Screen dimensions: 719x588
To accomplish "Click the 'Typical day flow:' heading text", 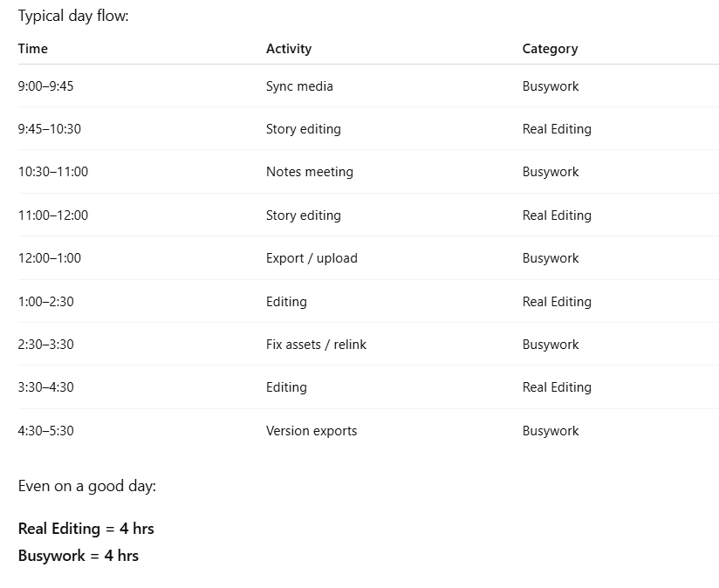I will (x=73, y=16).
